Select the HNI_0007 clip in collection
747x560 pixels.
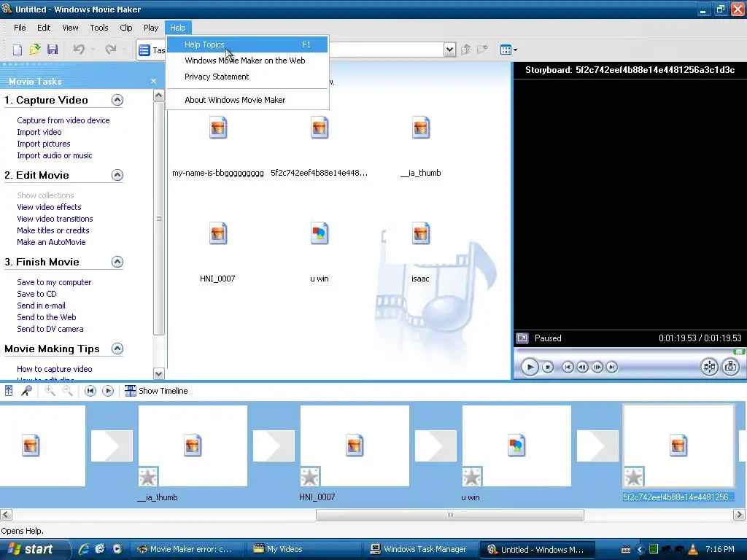pos(217,252)
